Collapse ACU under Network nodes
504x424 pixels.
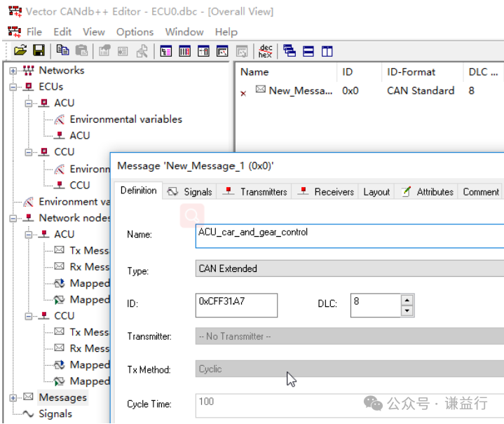click(29, 235)
